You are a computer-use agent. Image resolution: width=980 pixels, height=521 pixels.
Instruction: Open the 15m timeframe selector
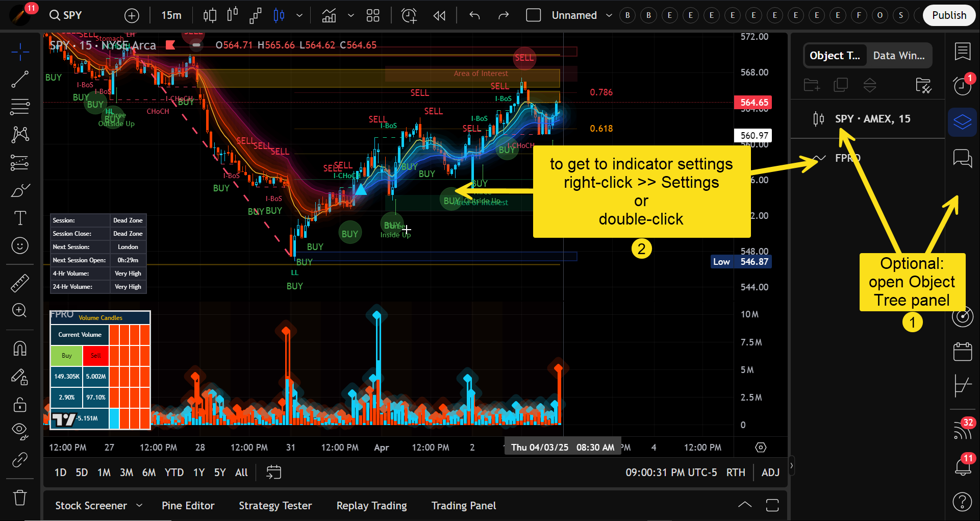pos(171,16)
